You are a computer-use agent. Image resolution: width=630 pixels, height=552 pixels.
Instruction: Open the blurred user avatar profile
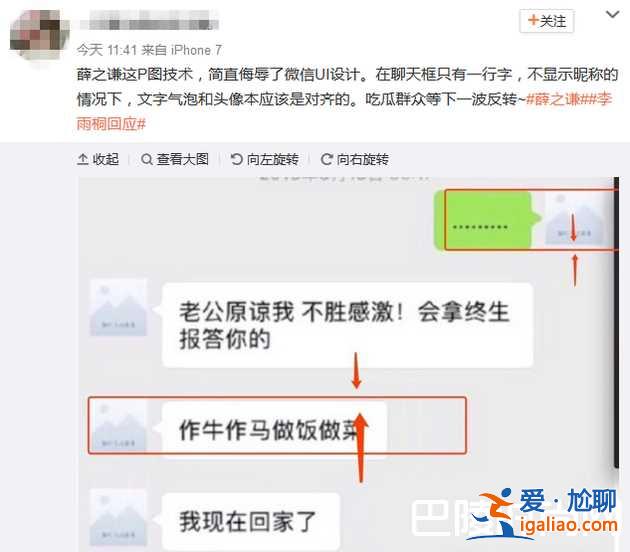39,35
